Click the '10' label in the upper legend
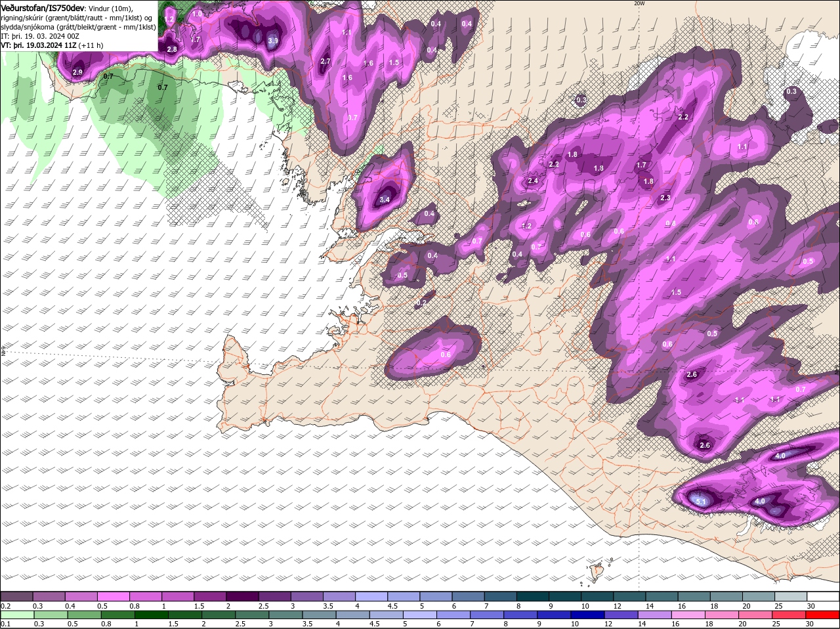 click(584, 605)
